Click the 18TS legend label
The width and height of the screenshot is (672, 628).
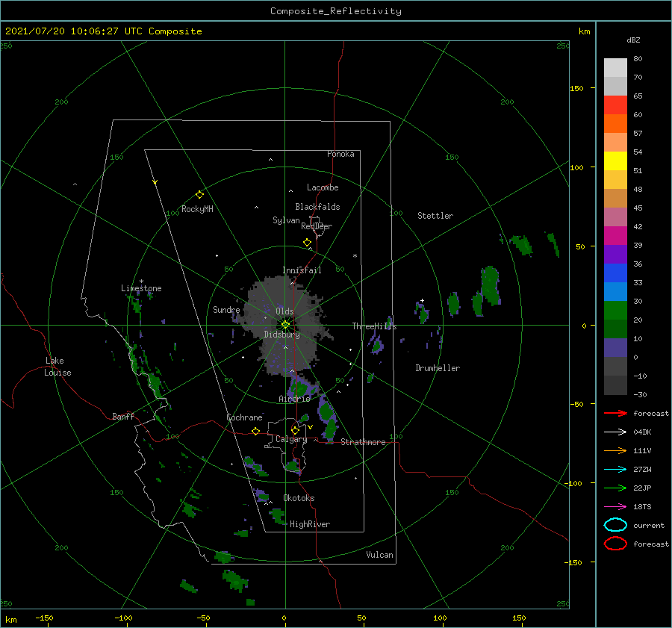pos(642,507)
